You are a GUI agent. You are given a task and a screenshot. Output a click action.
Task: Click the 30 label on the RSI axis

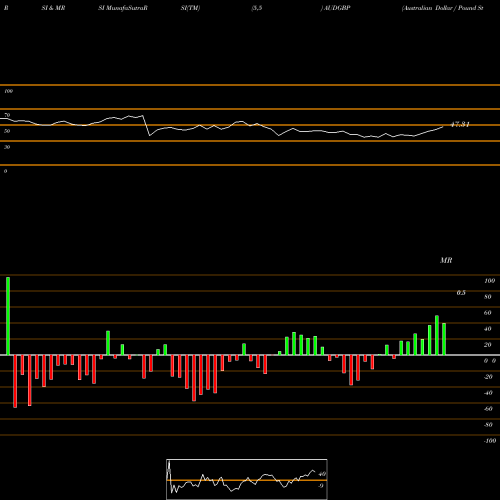[x=7, y=147]
